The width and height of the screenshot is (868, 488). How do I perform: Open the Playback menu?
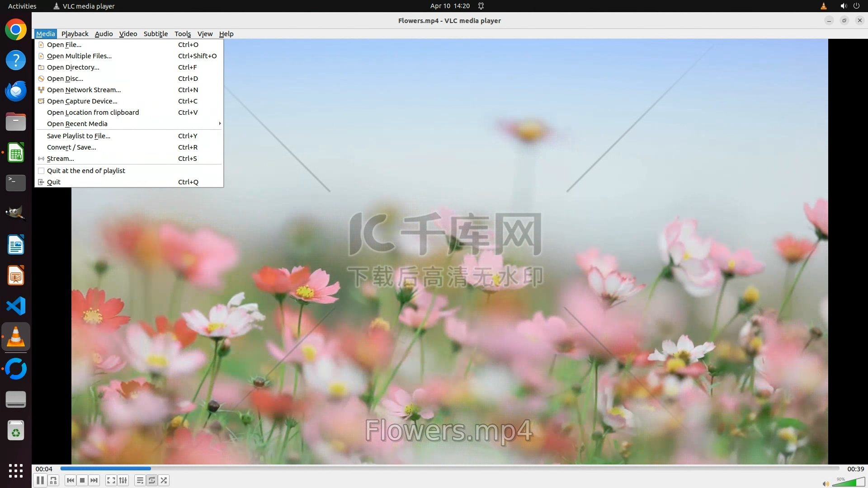coord(75,34)
